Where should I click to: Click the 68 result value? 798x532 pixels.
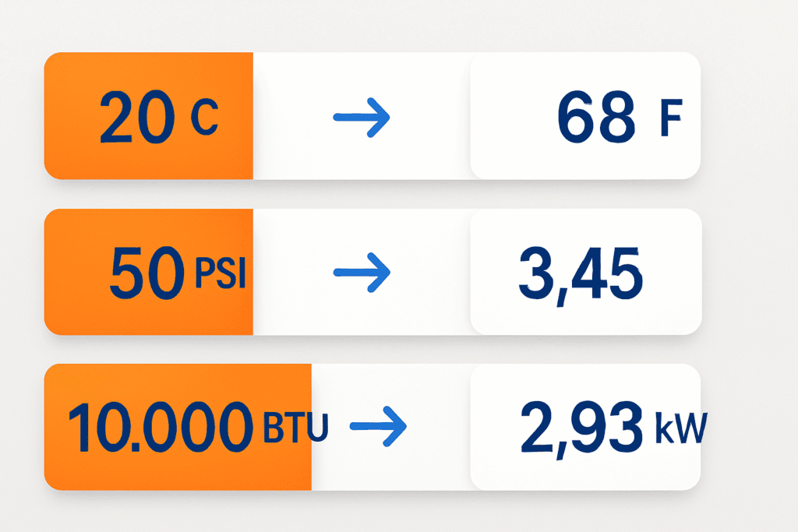(x=596, y=118)
